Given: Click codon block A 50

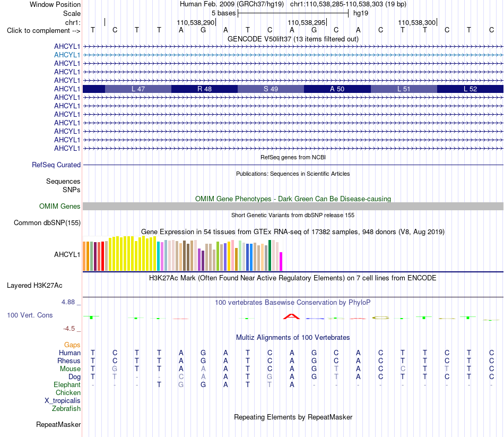Looking at the screenshot, I should [x=337, y=89].
